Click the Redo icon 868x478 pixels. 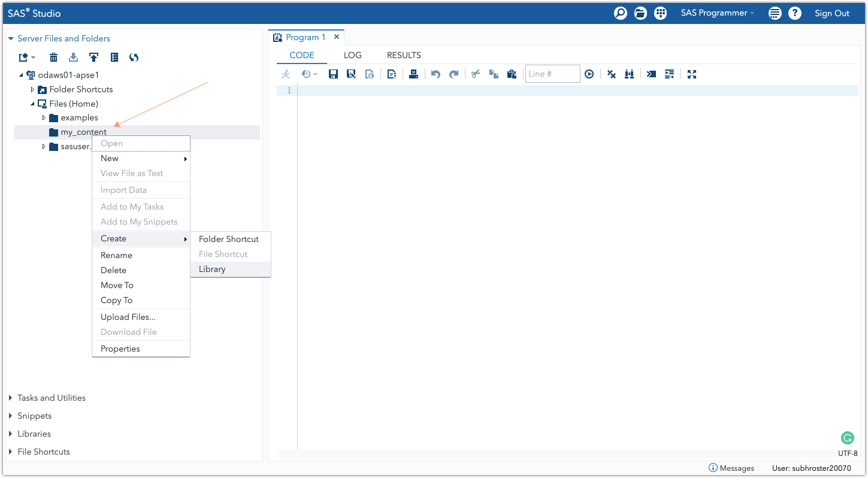point(454,74)
